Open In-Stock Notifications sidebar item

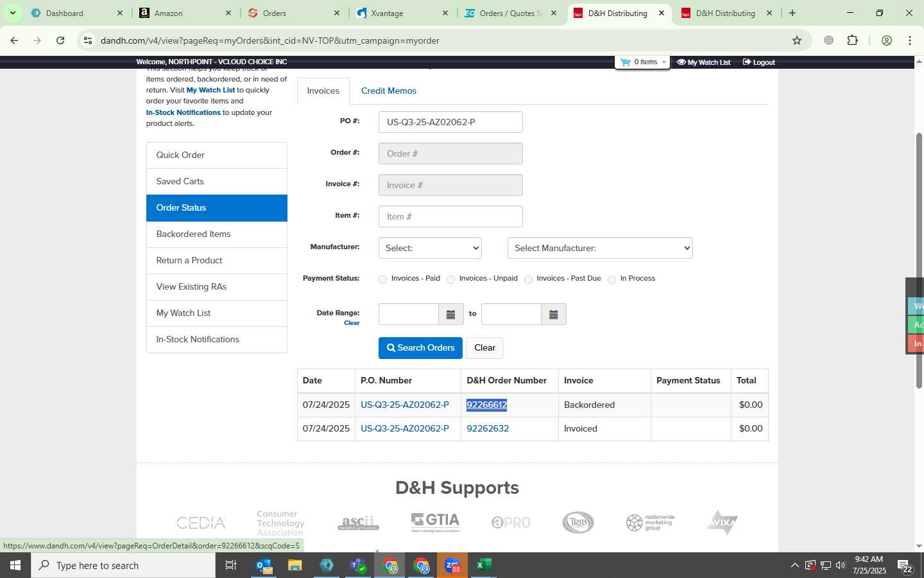coord(217,340)
